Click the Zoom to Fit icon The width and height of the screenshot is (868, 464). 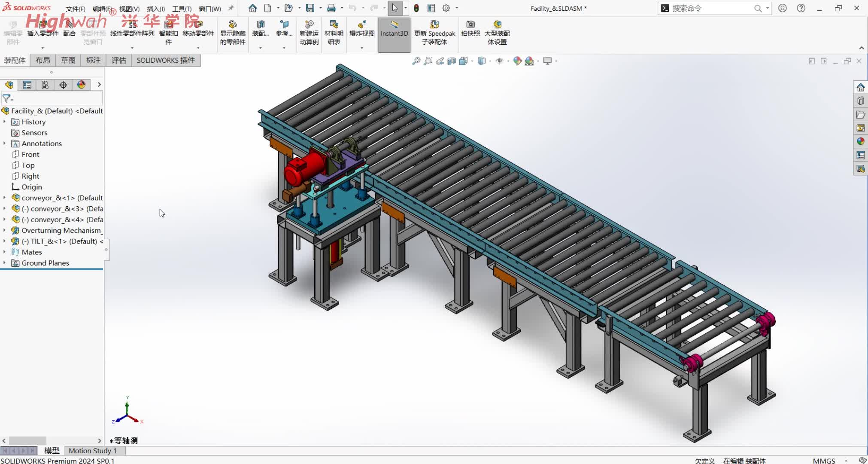pyautogui.click(x=416, y=61)
